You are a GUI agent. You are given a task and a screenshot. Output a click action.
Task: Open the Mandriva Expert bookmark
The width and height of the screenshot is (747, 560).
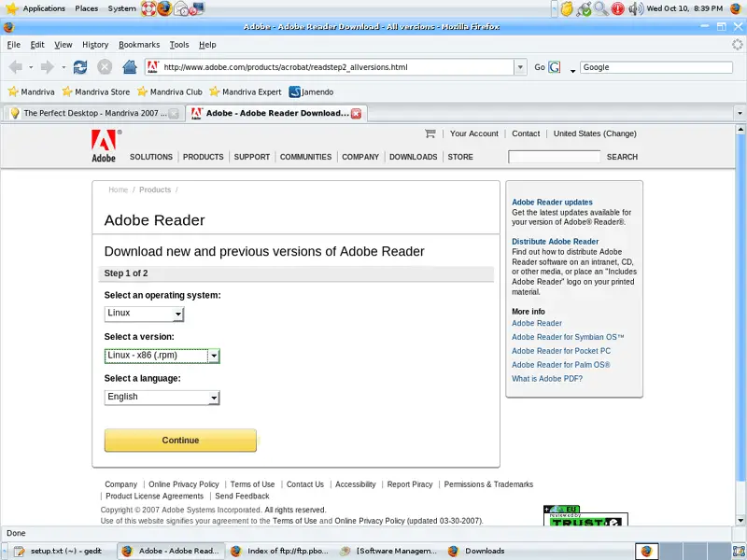246,91
